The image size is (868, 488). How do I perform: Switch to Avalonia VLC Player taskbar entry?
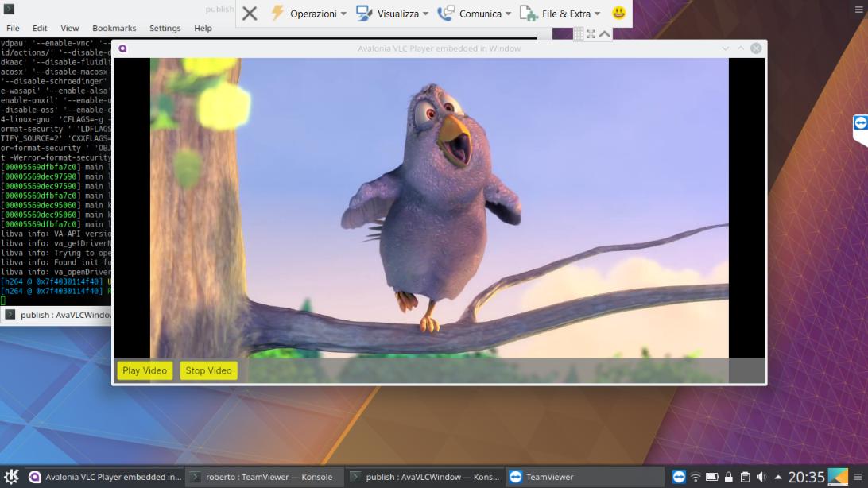(x=105, y=477)
